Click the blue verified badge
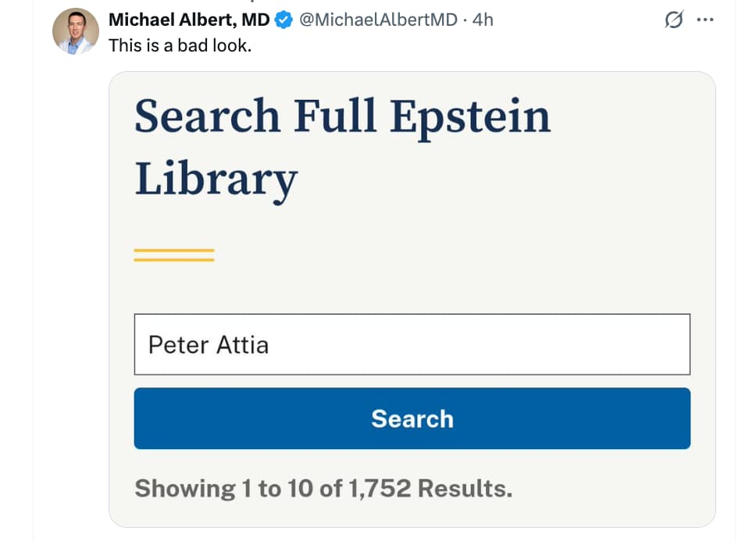This screenshot has width=756, height=542. click(x=284, y=20)
